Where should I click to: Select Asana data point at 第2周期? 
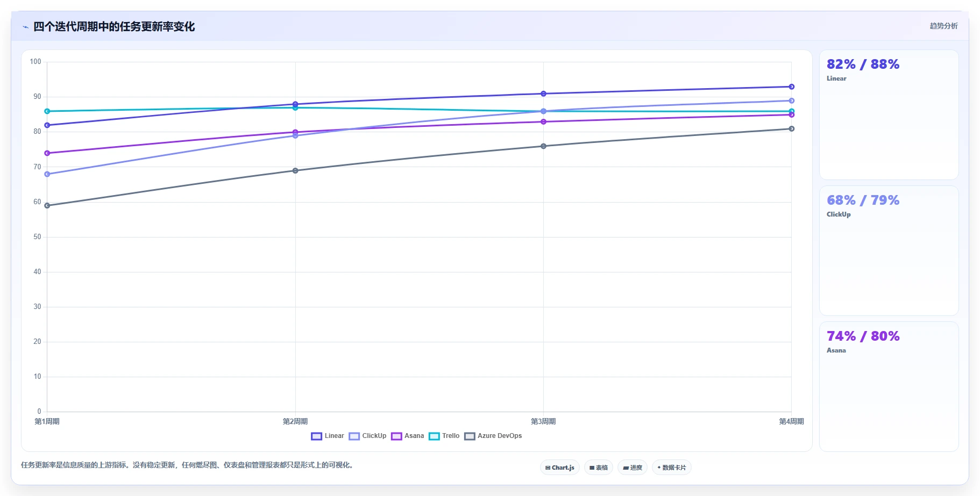(x=295, y=132)
